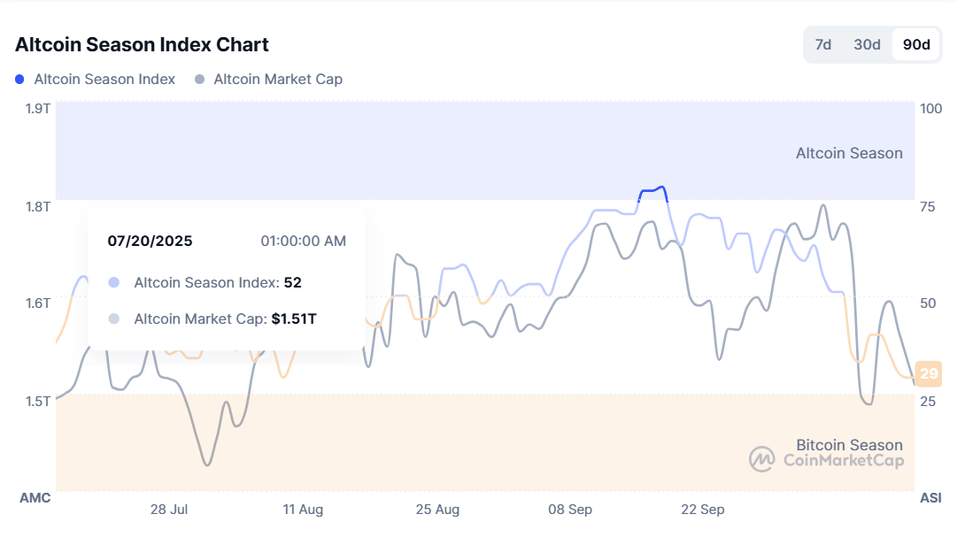Click the tooltip's Altcoin Market Cap dot
This screenshot has width=957, height=560.
click(113, 319)
